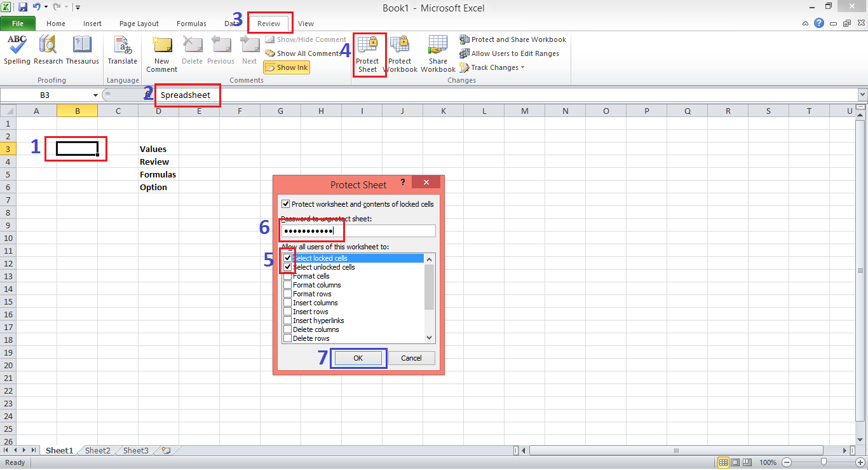
Task: Click OK in the Protect Sheet dialog
Action: pos(358,358)
